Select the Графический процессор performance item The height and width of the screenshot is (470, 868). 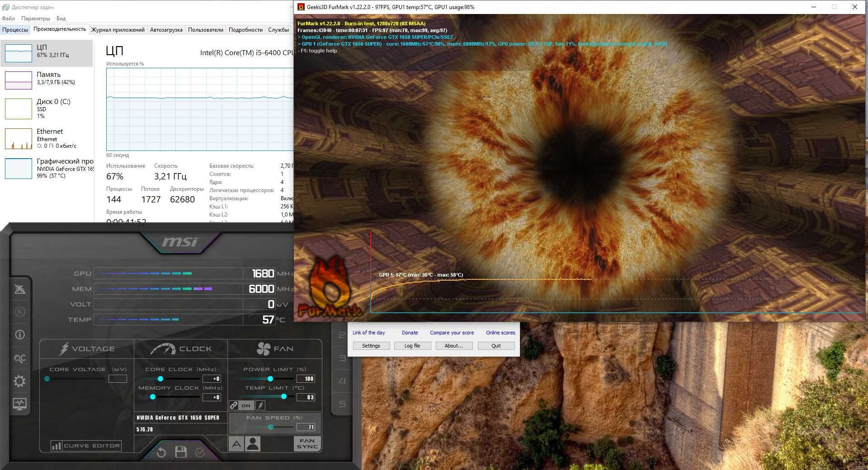point(47,168)
